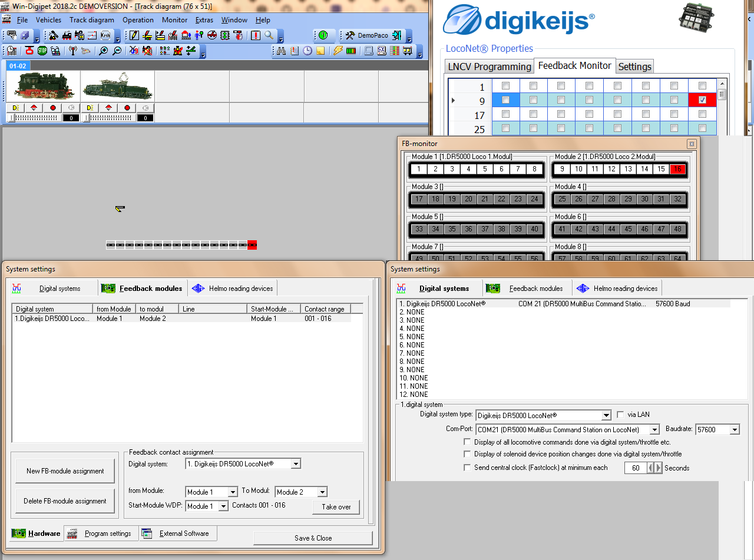Click the DemoPaco hammer tools icon
Screen dimensions: 754x560
pyautogui.click(x=350, y=35)
